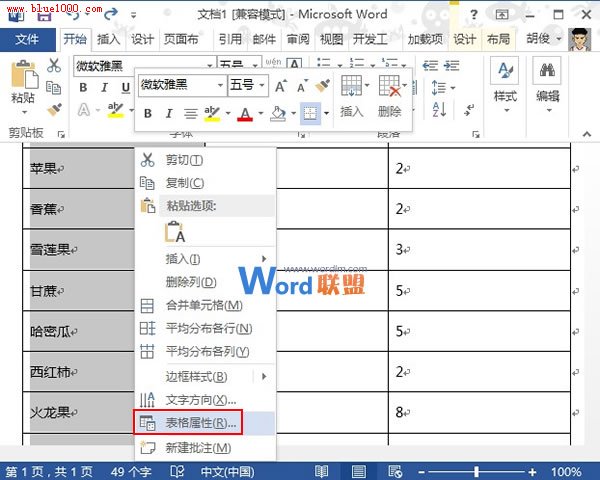This screenshot has height=480, width=600.
Task: Open the mini toolbar font size dropdown
Action: pos(262,85)
